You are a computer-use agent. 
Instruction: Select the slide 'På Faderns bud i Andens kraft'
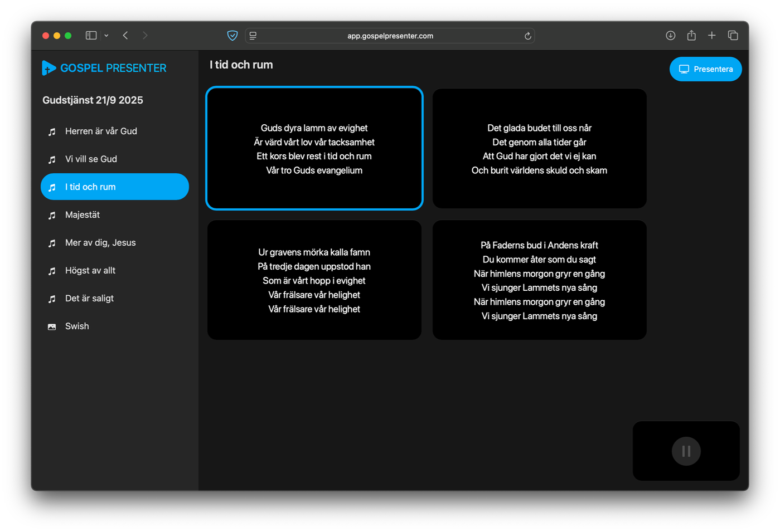(x=539, y=280)
